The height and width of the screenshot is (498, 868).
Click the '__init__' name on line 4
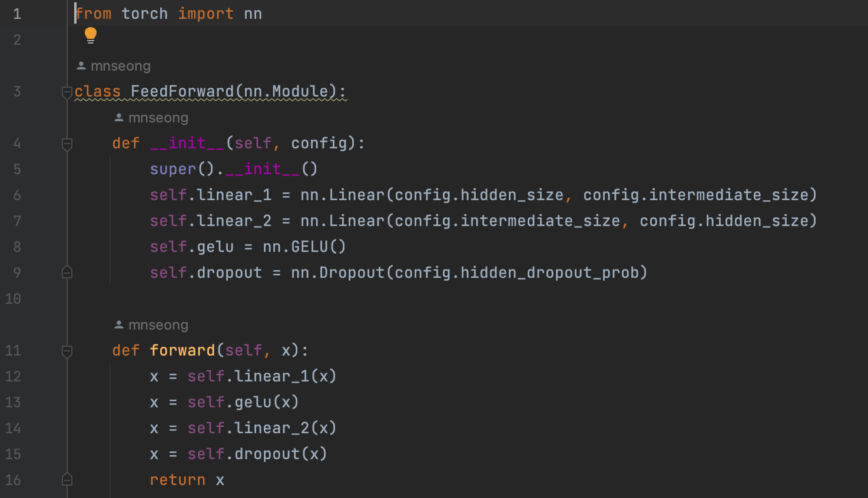click(187, 143)
